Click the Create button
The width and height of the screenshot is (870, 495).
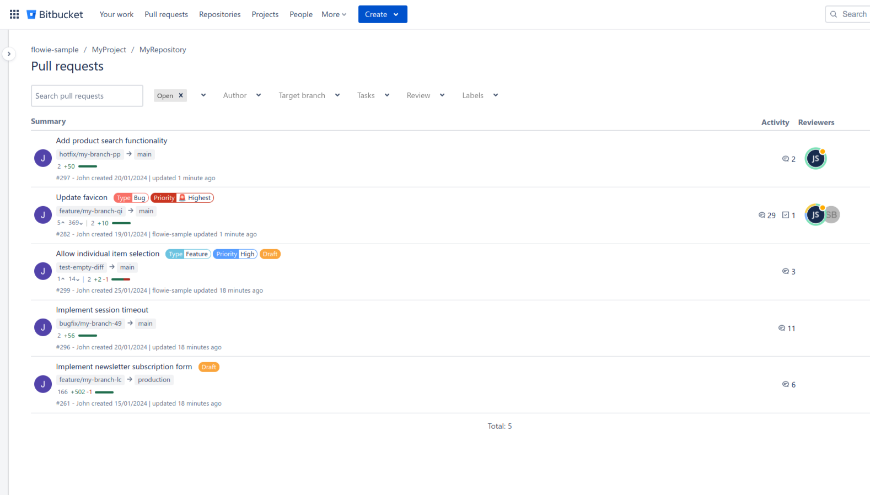point(382,14)
